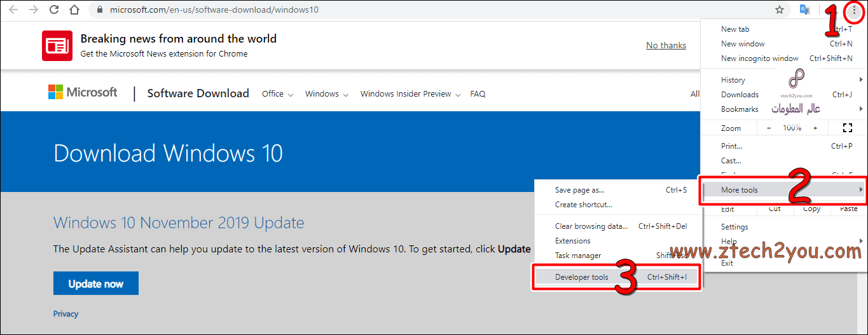This screenshot has width=868, height=335.
Task: Click the Update now button
Action: click(x=96, y=284)
